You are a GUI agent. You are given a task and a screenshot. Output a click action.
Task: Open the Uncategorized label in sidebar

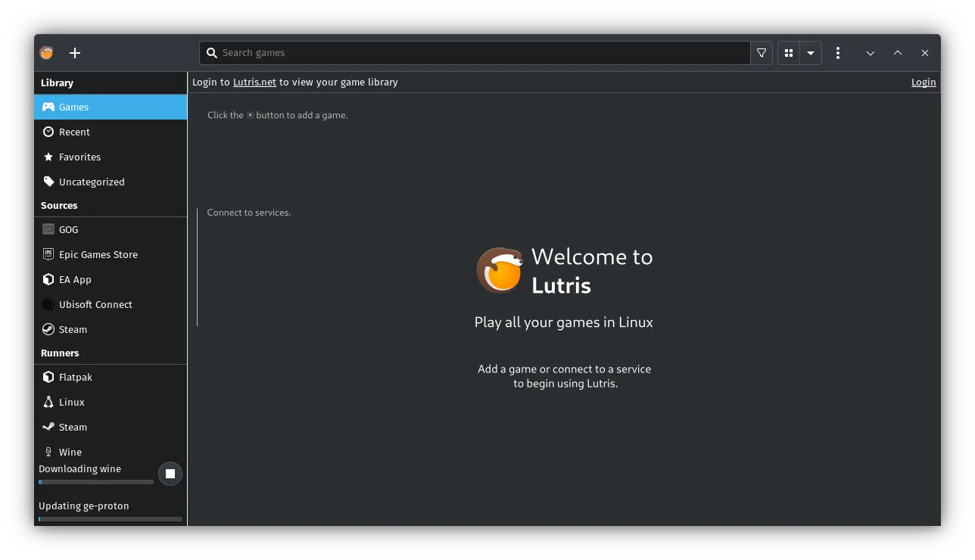(x=92, y=182)
